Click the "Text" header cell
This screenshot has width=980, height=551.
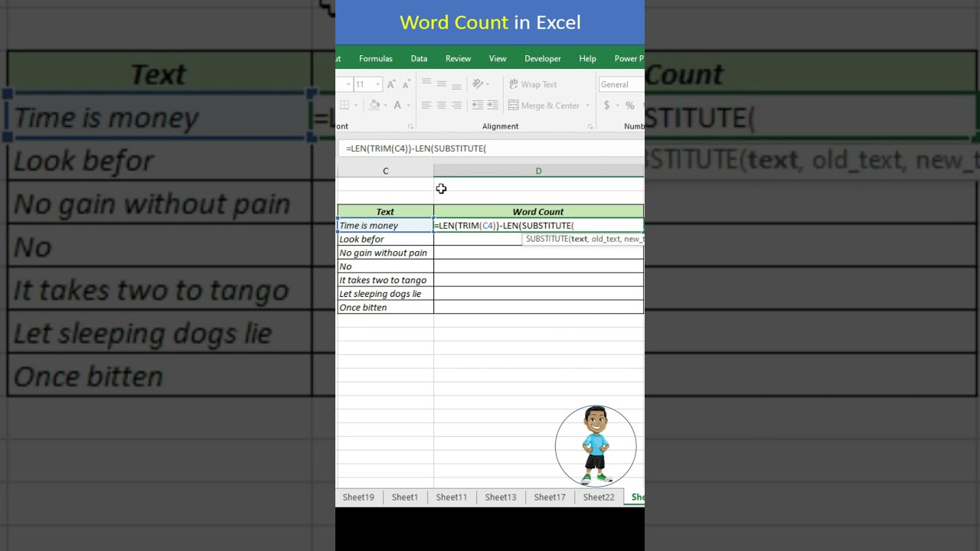385,212
